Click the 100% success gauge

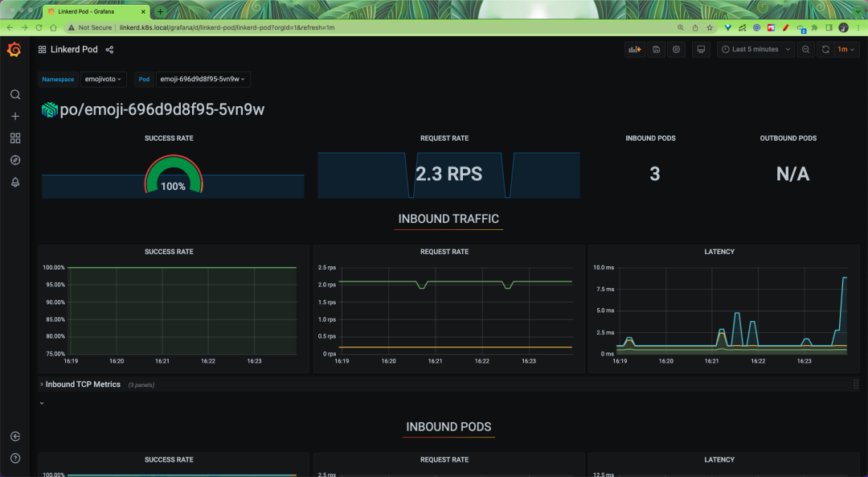click(x=174, y=176)
